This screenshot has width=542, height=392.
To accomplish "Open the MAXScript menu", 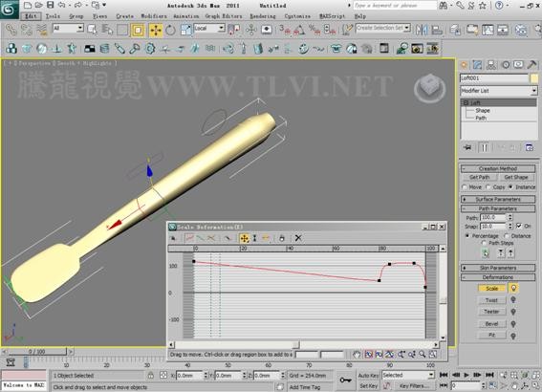I will coord(332,16).
